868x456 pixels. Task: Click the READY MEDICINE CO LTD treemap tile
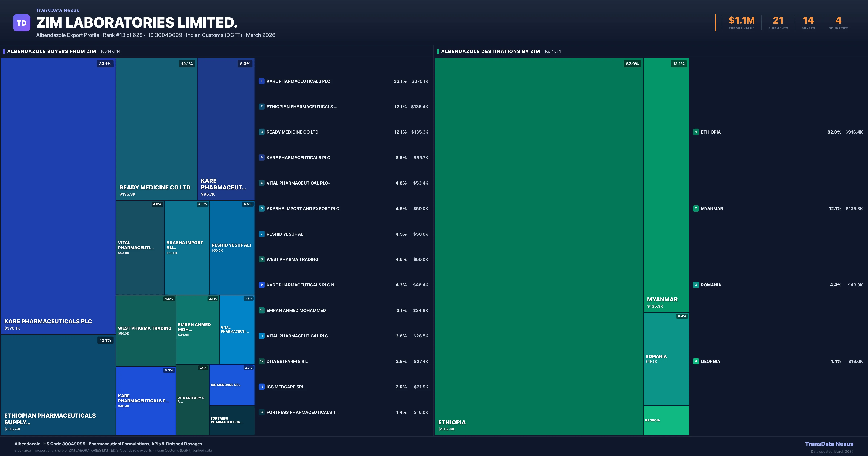coord(156,129)
